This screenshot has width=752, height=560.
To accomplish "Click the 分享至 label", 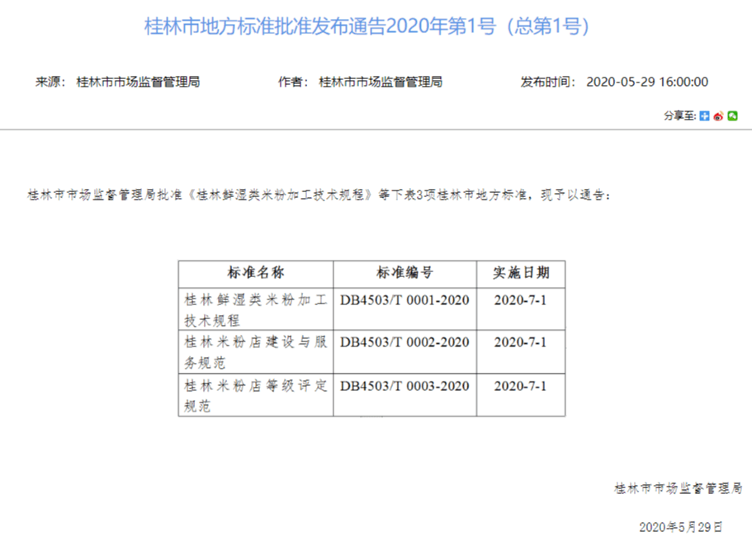I will pos(680,116).
